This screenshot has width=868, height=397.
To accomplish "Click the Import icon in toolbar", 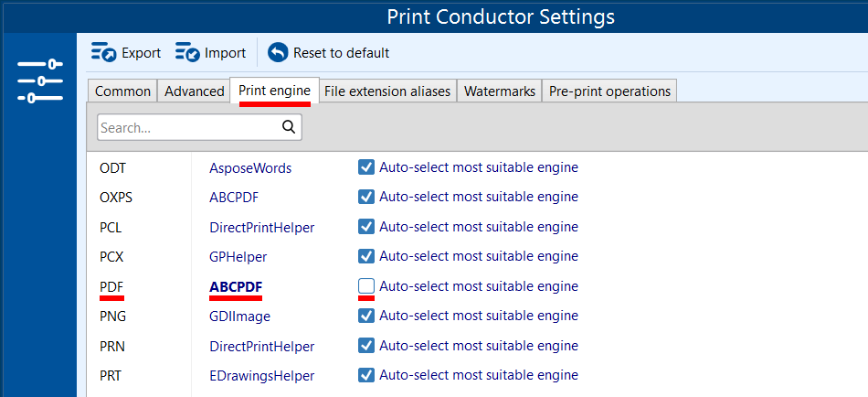I will point(187,53).
